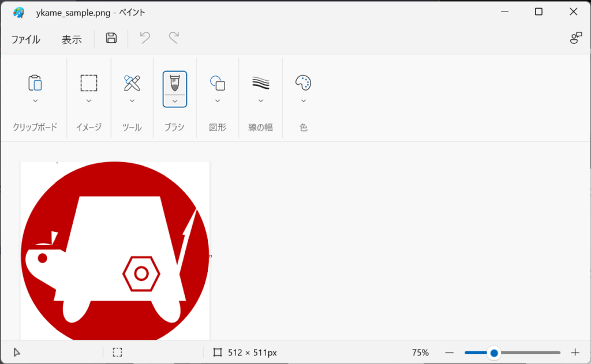Expand the クリップボード dropdown arrow
This screenshot has height=364, width=591.
[35, 101]
